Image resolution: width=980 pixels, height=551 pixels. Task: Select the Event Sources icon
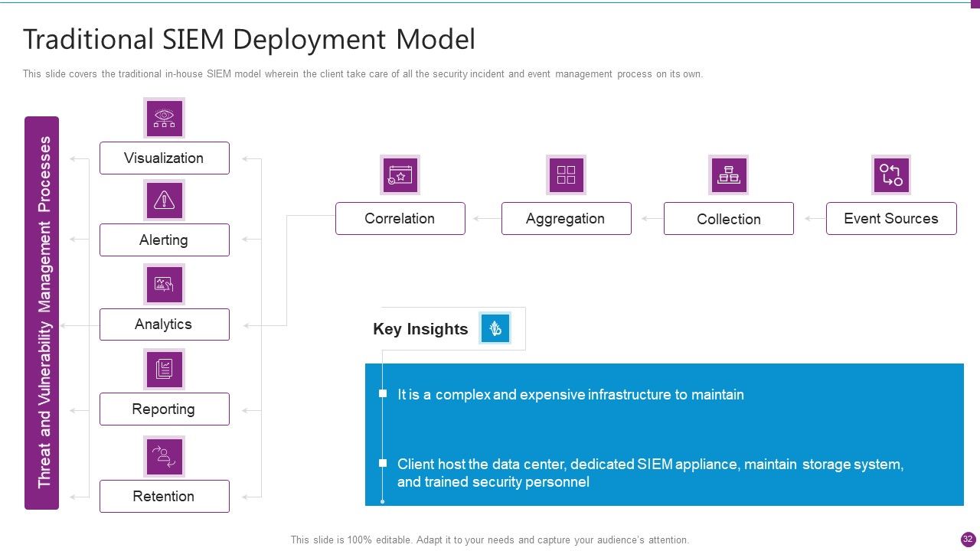click(891, 175)
